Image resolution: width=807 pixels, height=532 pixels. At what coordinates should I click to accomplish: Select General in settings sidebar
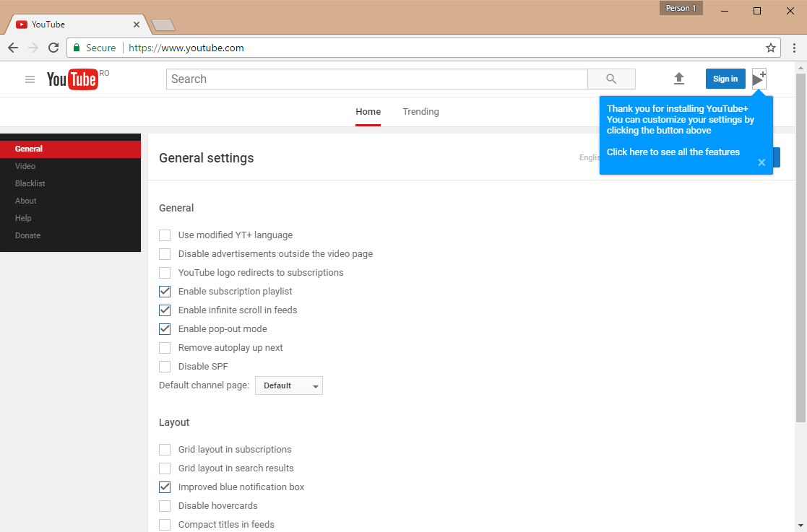[71, 149]
